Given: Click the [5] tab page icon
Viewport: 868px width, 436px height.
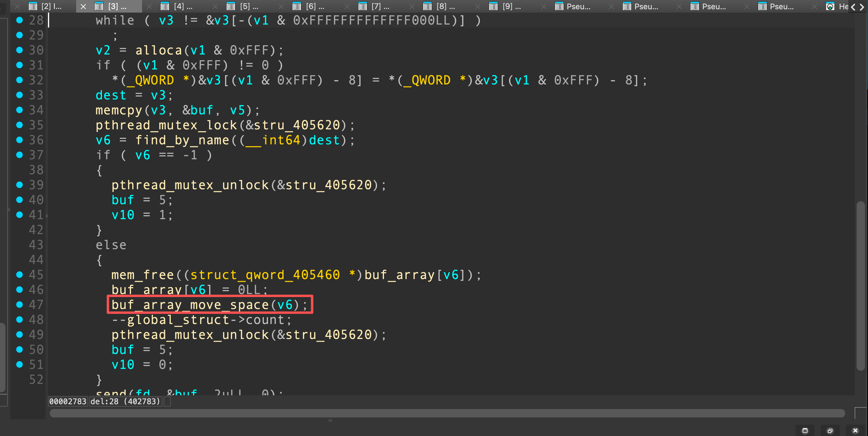Looking at the screenshot, I should coord(230,6).
